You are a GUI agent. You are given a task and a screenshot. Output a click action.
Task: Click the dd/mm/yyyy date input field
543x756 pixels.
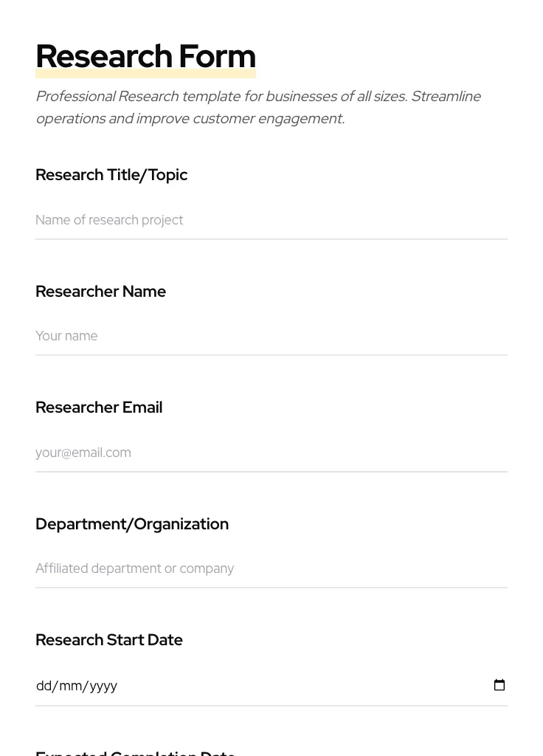221,686
